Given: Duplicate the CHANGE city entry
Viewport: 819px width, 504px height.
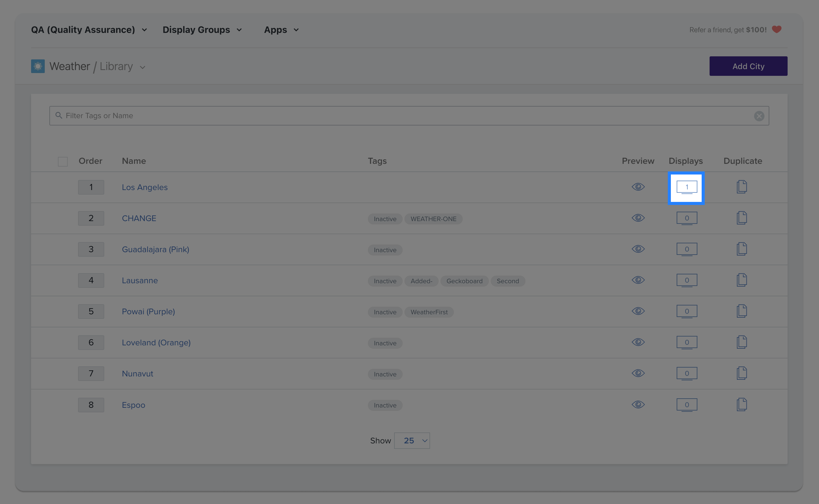Looking at the screenshot, I should 742,218.
